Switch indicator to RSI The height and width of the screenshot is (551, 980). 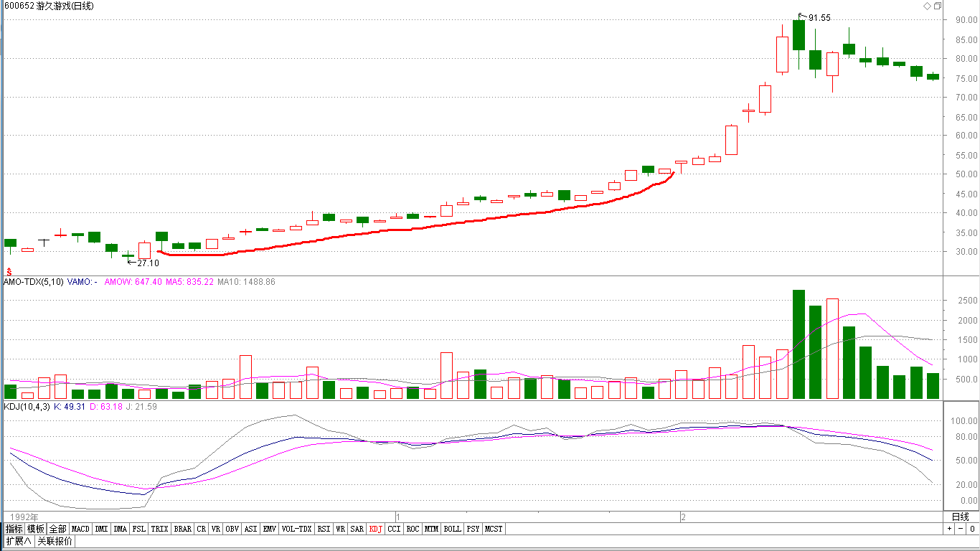[324, 529]
